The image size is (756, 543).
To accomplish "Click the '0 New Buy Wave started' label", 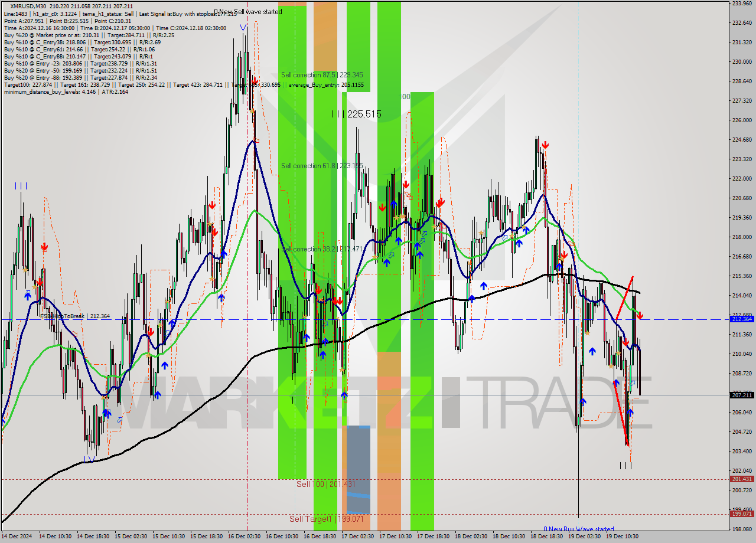I will pyautogui.click(x=579, y=529).
